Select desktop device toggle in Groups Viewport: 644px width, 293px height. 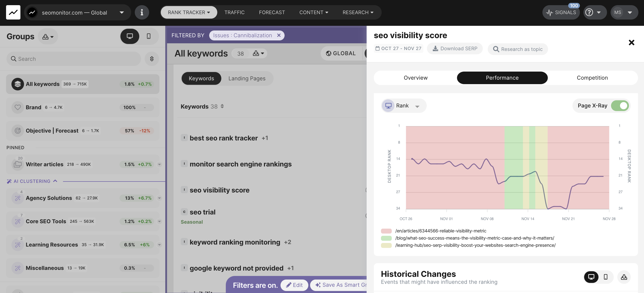[x=130, y=36]
